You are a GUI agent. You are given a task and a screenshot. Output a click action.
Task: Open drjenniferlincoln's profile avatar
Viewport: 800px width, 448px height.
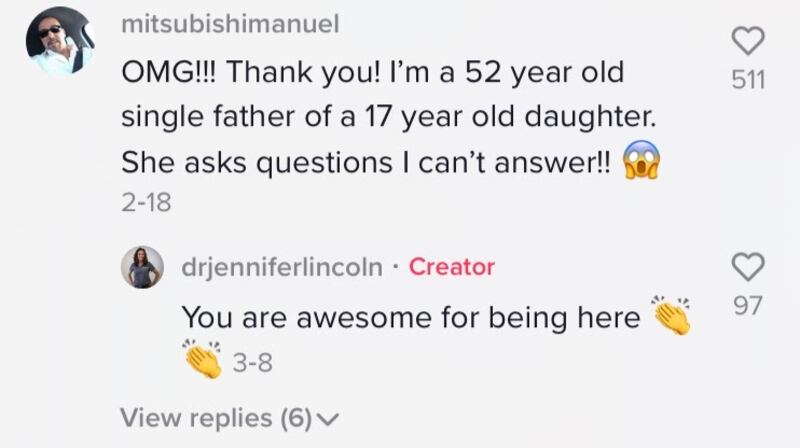click(x=143, y=267)
